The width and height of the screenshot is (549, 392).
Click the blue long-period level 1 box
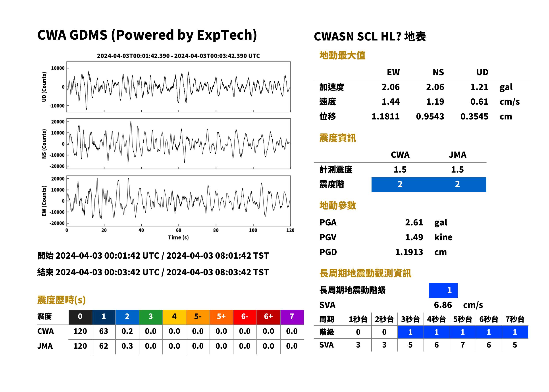[x=443, y=290]
